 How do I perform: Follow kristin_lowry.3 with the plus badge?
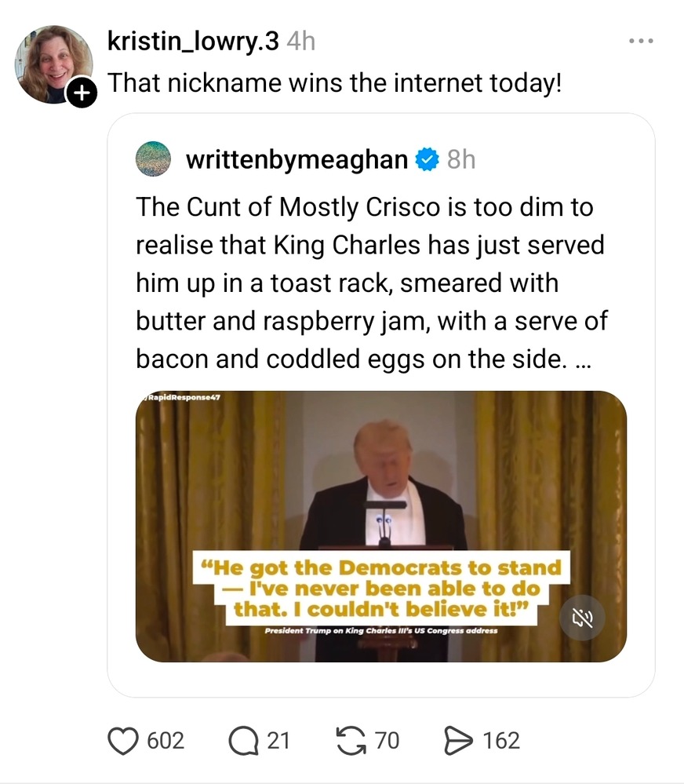82,94
